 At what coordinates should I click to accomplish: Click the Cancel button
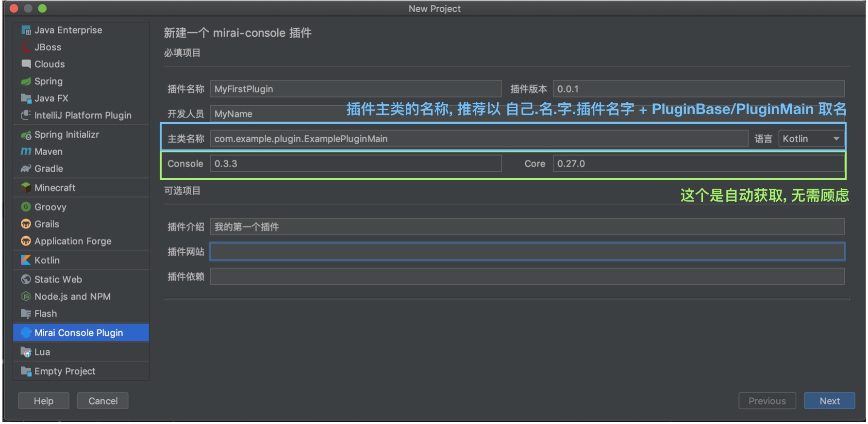[x=103, y=401]
